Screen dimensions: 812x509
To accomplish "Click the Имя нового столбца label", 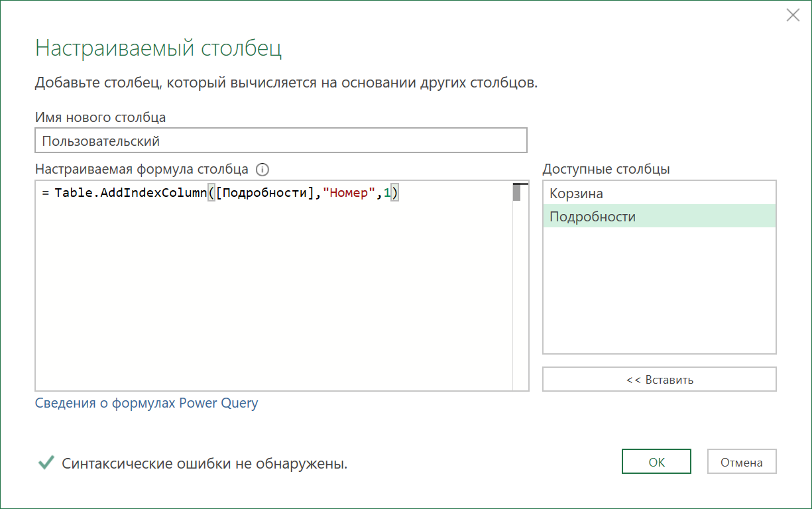I will [x=100, y=117].
